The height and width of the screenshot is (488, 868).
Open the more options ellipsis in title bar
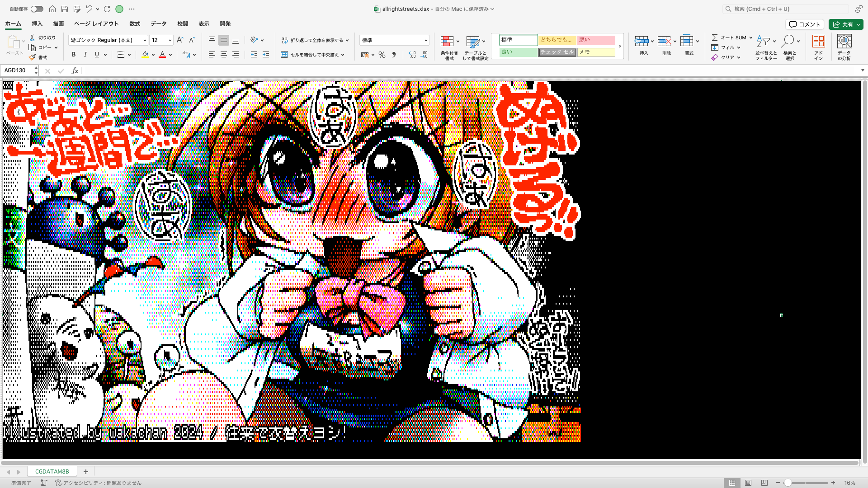click(x=132, y=9)
